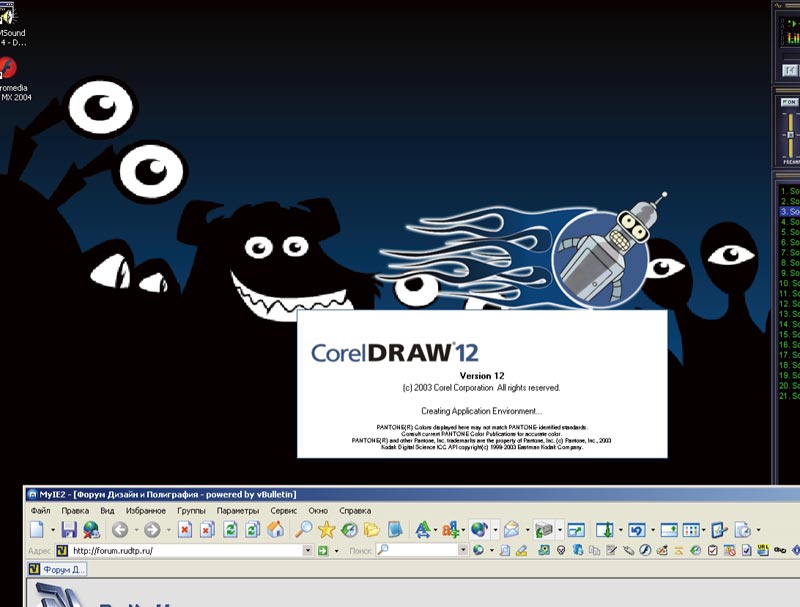This screenshot has width=800, height=607.
Task: Open the Сервис menu
Action: point(284,511)
